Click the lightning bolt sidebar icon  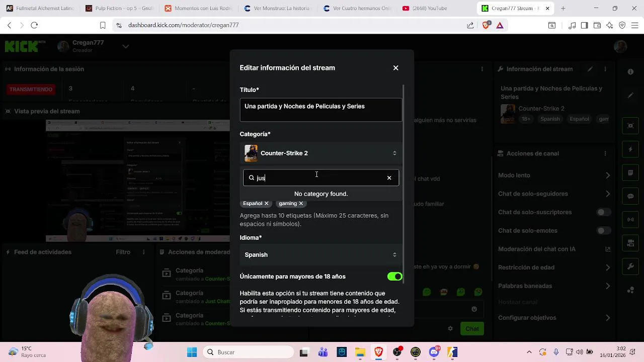coord(630,149)
